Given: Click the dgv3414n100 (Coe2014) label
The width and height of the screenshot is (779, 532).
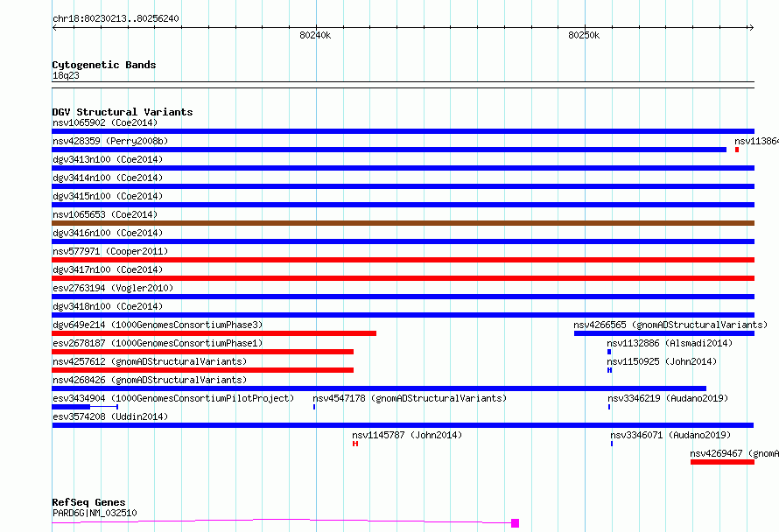Looking at the screenshot, I should coord(108,178).
